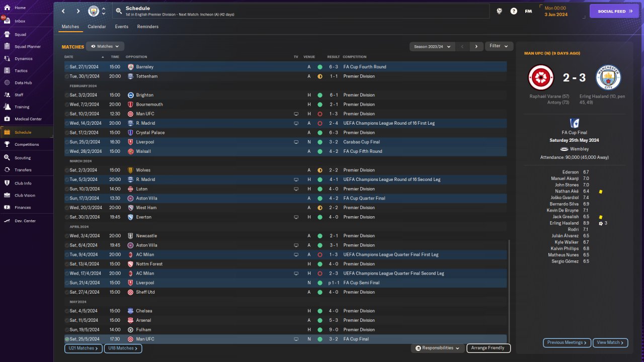
Task: Click the Manchester City club badge in header
Action: [x=94, y=11]
